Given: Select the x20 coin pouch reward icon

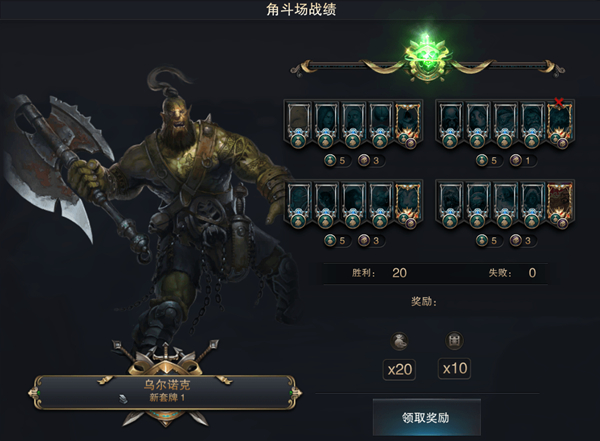Looking at the screenshot, I should tap(399, 340).
